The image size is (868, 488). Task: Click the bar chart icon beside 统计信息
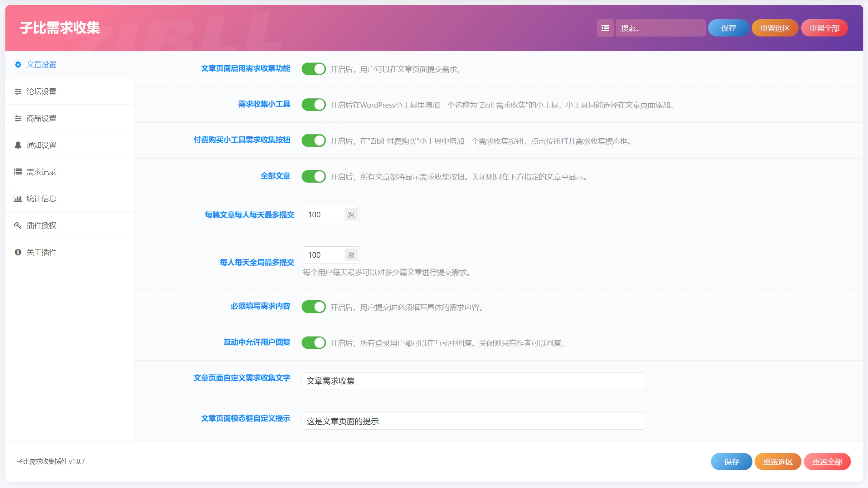18,198
